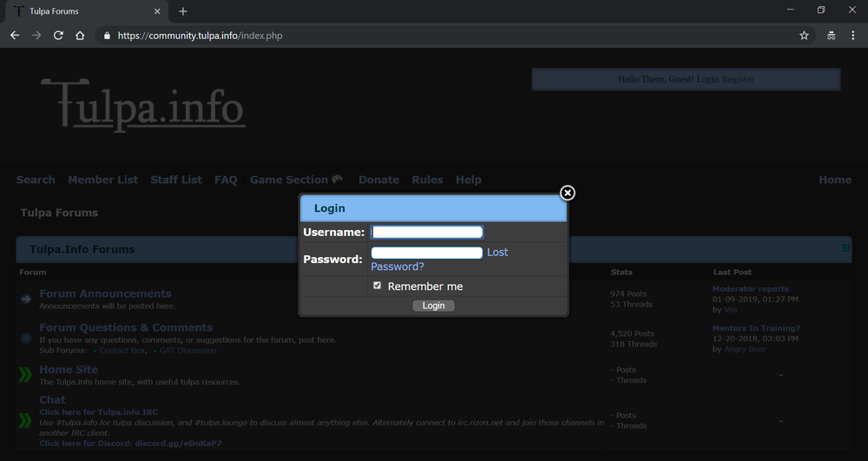
Task: Click the Username input field
Action: (426, 232)
